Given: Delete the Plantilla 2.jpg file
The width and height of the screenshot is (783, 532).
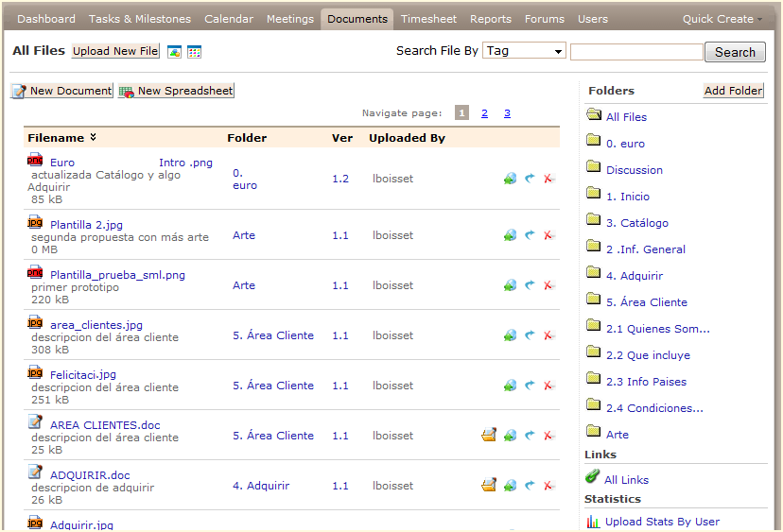Looking at the screenshot, I should pos(548,235).
